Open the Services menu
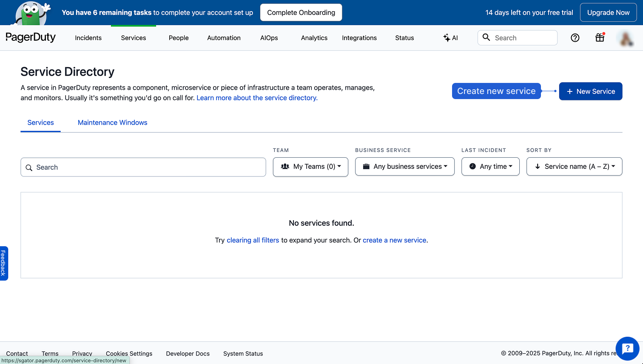The image size is (643, 364). coord(134,38)
